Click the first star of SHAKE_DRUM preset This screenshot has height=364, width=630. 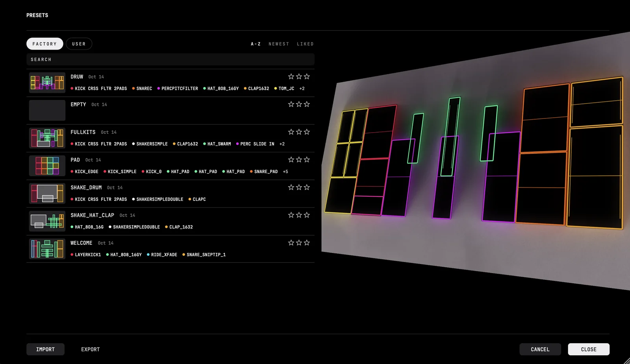tap(291, 187)
